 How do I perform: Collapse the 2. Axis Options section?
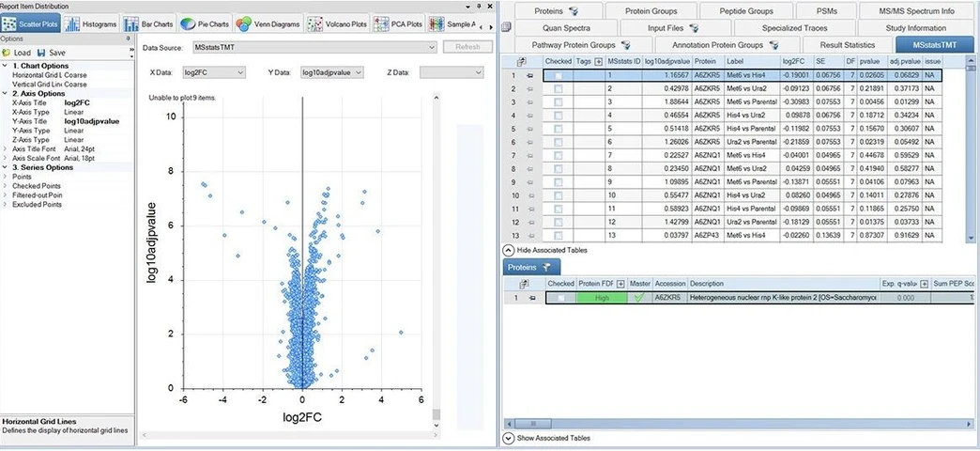pos(5,93)
